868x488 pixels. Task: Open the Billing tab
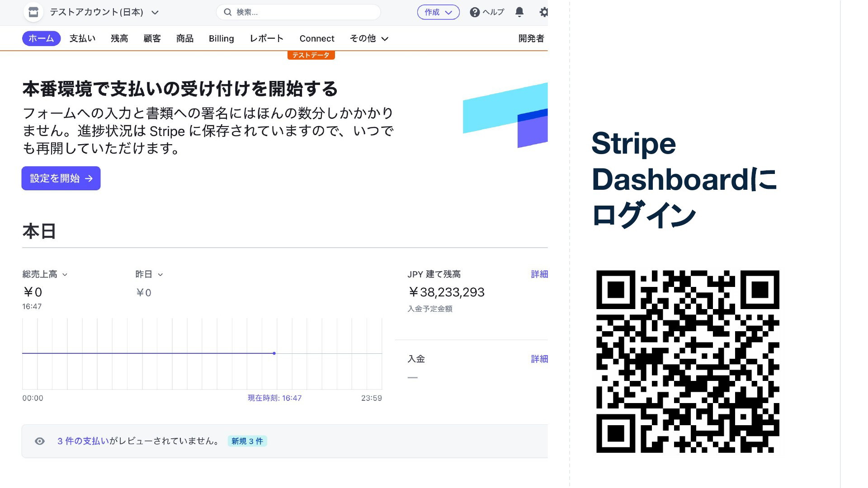[x=221, y=38]
